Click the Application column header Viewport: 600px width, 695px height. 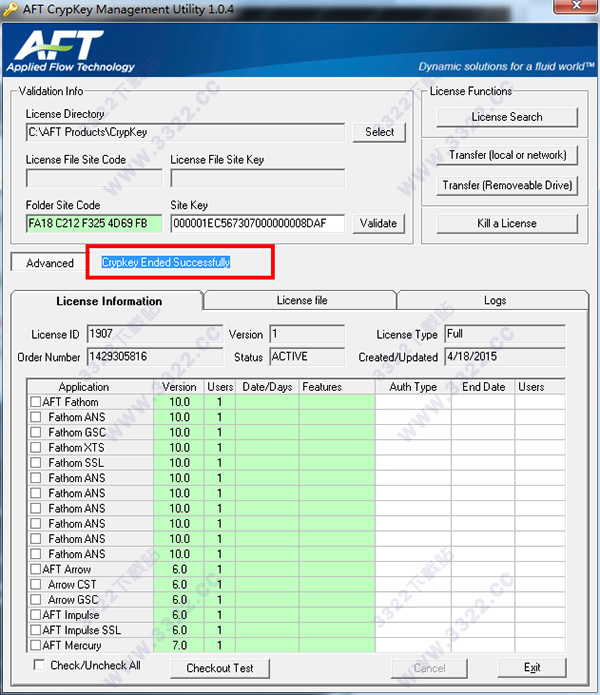point(90,387)
